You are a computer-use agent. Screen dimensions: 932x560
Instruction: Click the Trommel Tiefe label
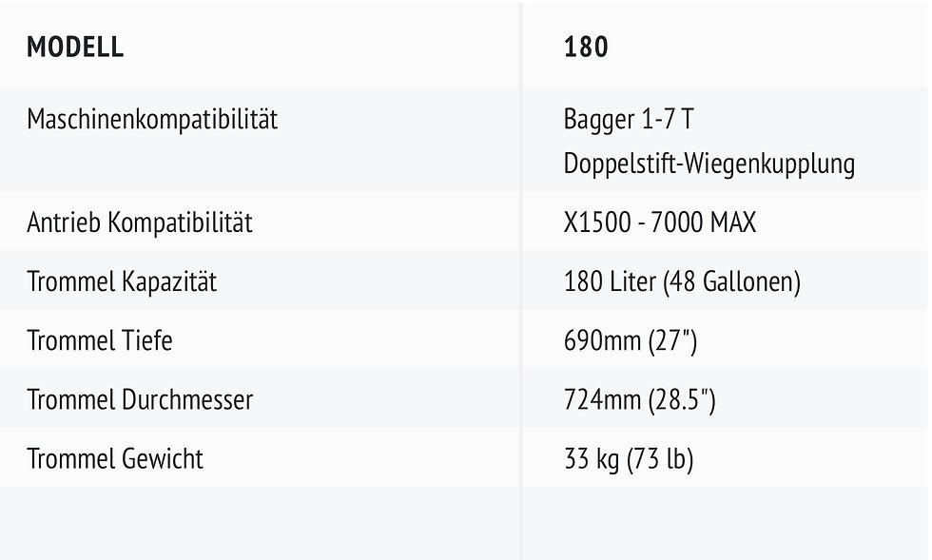tap(100, 340)
